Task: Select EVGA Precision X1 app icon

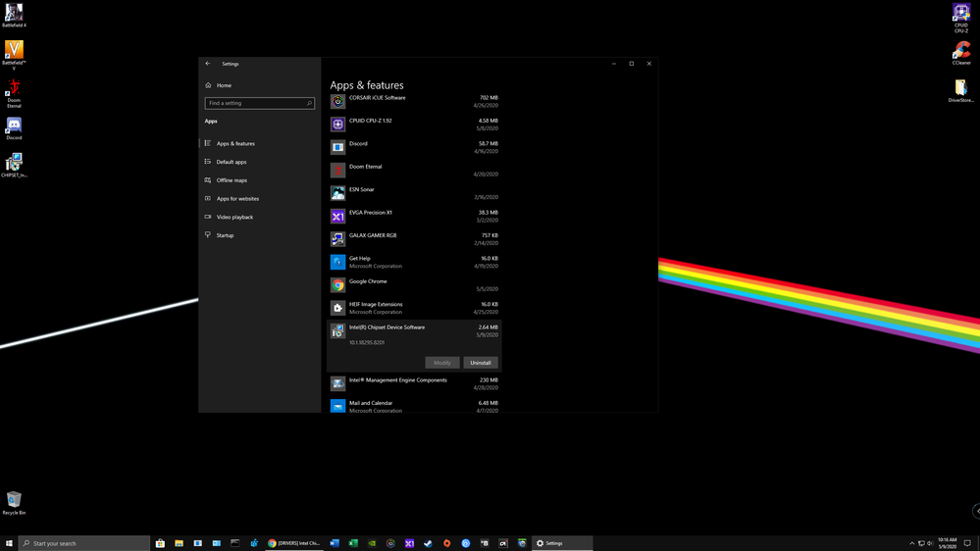Action: click(x=337, y=216)
